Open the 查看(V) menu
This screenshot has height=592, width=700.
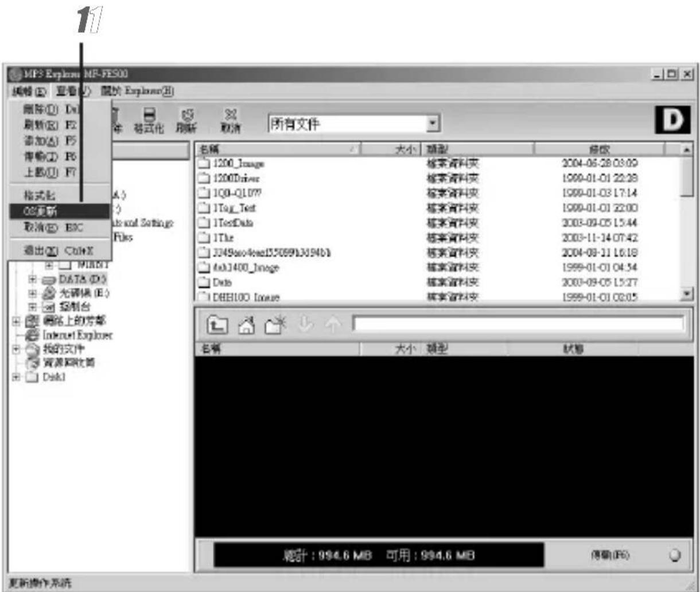[74, 91]
